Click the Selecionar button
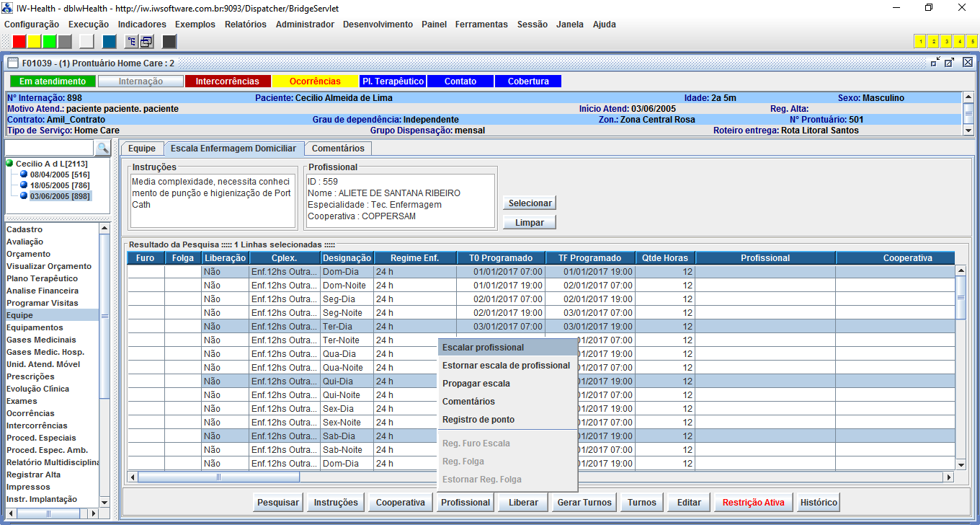980x525 pixels. pos(530,203)
